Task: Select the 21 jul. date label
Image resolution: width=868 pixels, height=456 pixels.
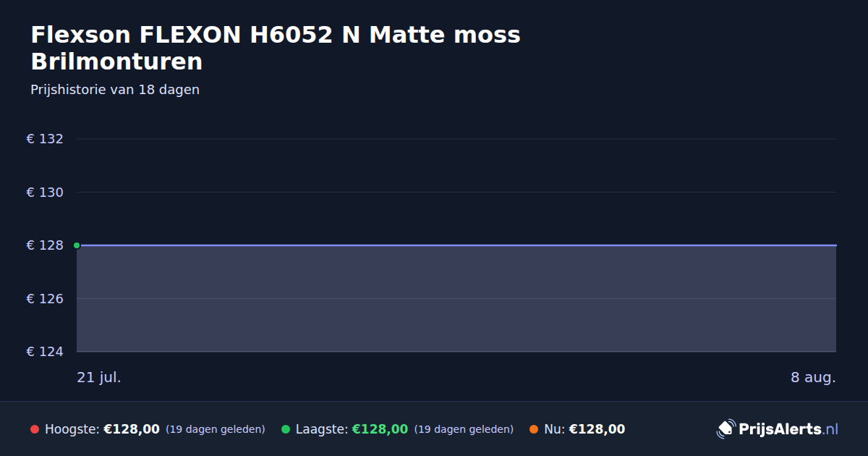Action: click(99, 377)
